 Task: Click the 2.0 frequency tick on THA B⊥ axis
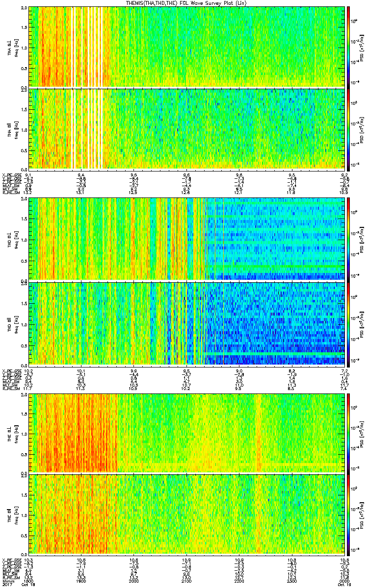24,8
